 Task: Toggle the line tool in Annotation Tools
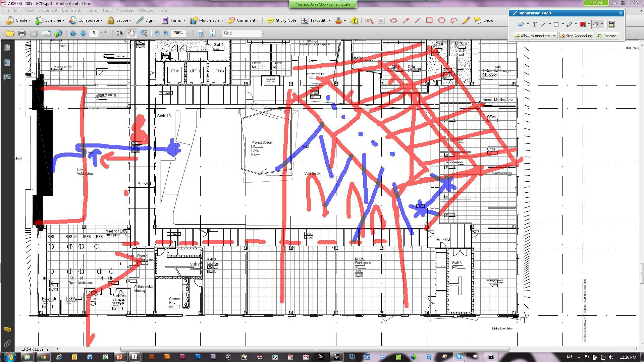[543, 24]
